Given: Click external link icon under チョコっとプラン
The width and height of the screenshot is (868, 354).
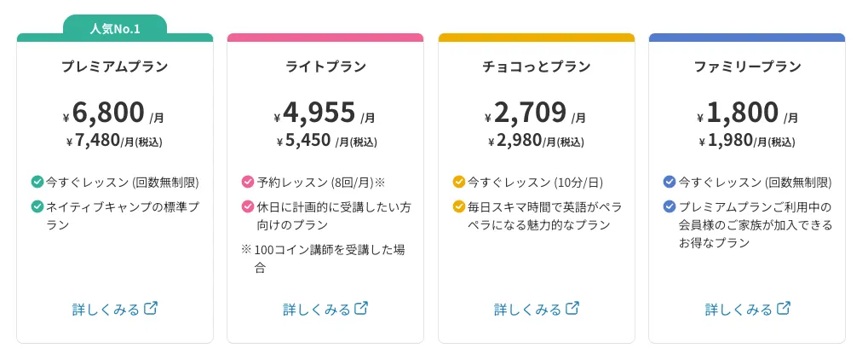Looking at the screenshot, I should click(573, 308).
